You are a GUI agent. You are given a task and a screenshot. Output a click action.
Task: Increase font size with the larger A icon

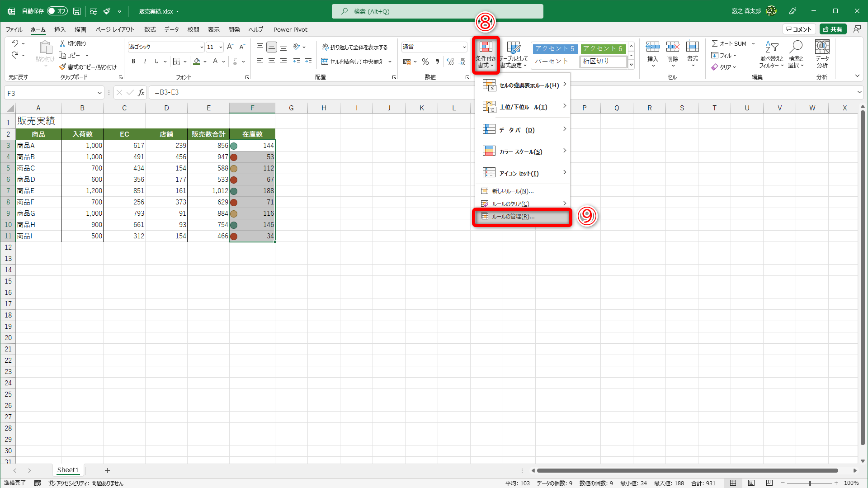pyautogui.click(x=230, y=47)
